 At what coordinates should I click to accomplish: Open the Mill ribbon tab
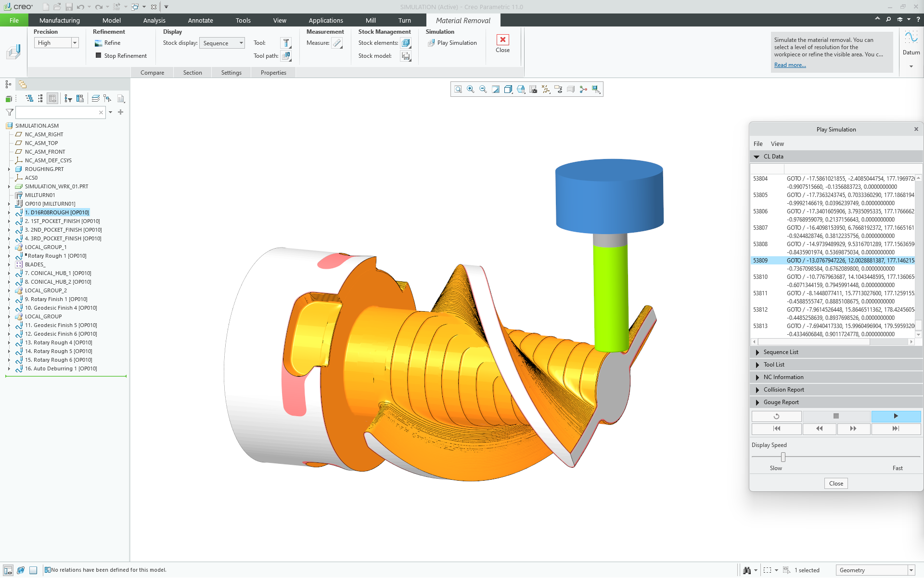[x=371, y=20]
